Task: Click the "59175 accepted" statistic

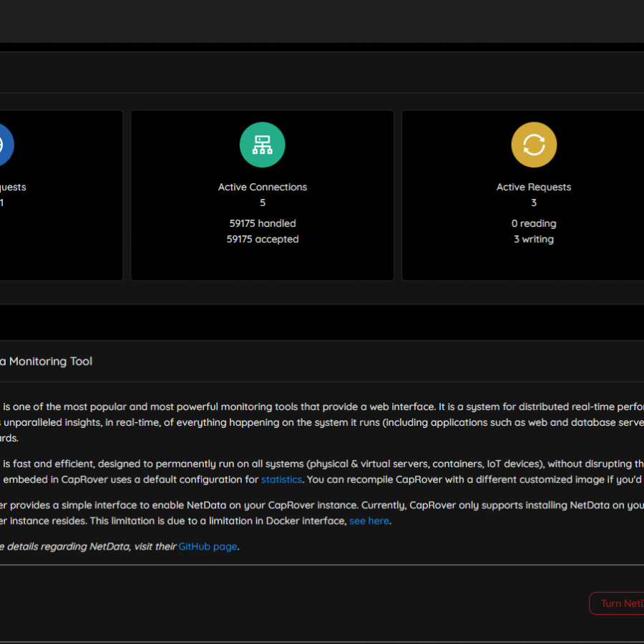Action: 262,239
